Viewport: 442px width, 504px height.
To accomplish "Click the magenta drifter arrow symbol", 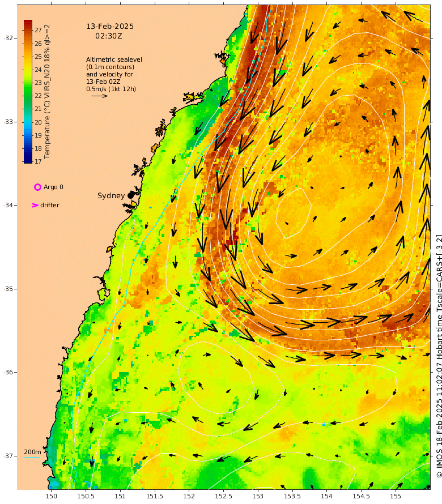I will pos(35,205).
